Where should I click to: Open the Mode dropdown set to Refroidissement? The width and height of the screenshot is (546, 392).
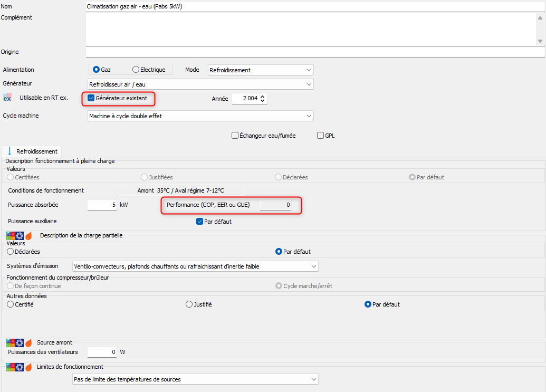click(x=261, y=70)
